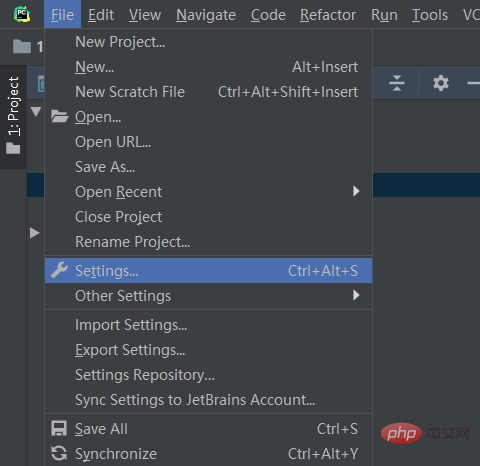Click the folder icon in the navigation bar
This screenshot has height=466, width=480.
(22, 46)
